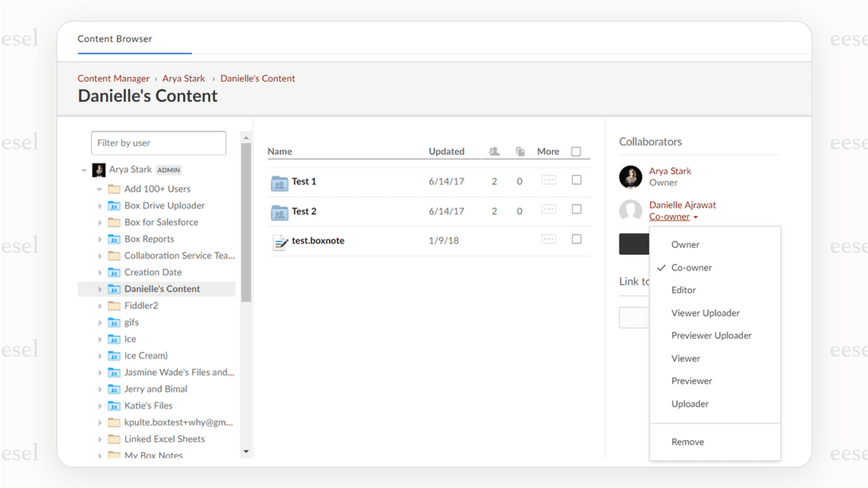Click Arya Stark's avatar icon in the tree
The width and height of the screenshot is (868, 488).
(99, 169)
